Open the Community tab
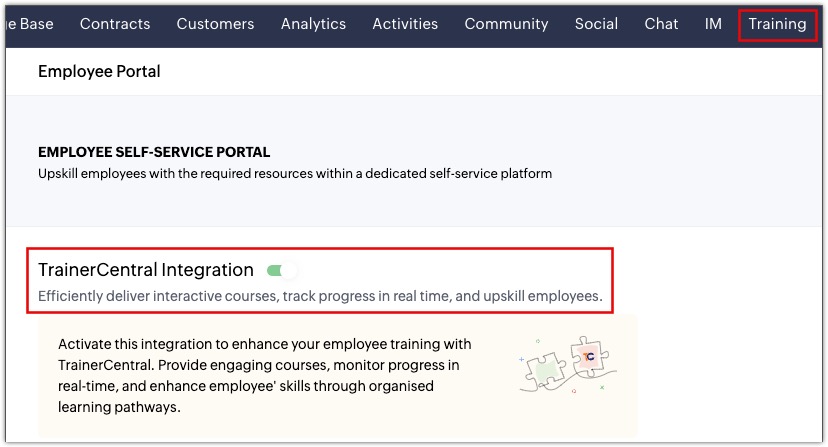 click(506, 24)
